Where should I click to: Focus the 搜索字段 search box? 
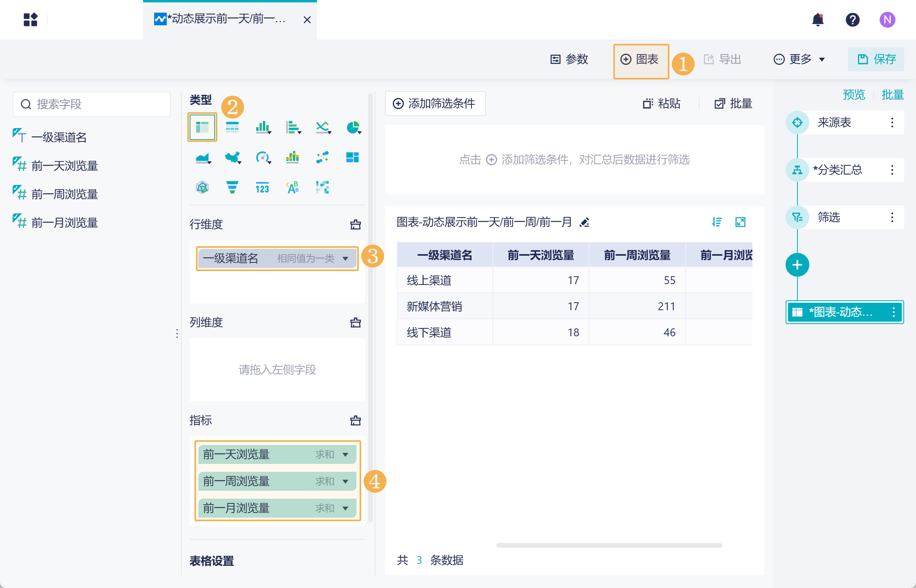[92, 104]
